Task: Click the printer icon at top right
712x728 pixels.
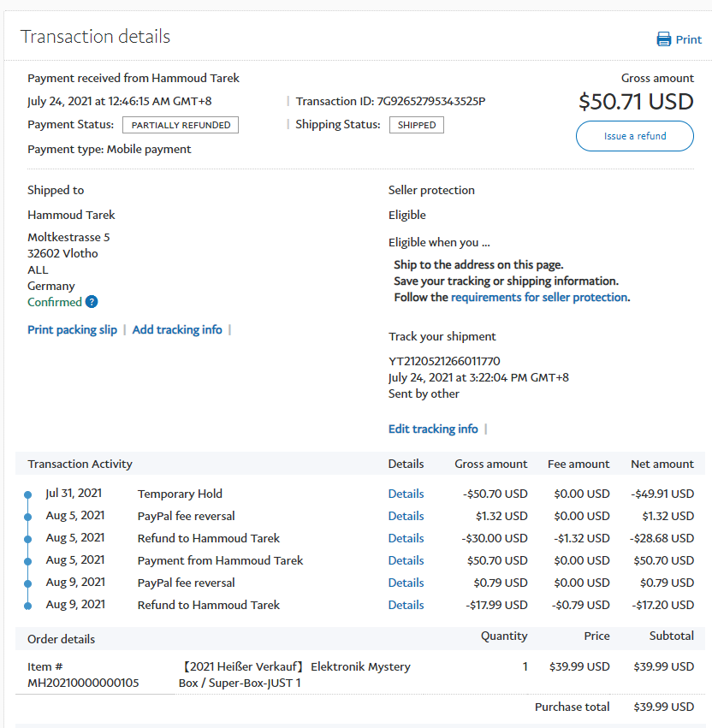Action: coord(664,39)
